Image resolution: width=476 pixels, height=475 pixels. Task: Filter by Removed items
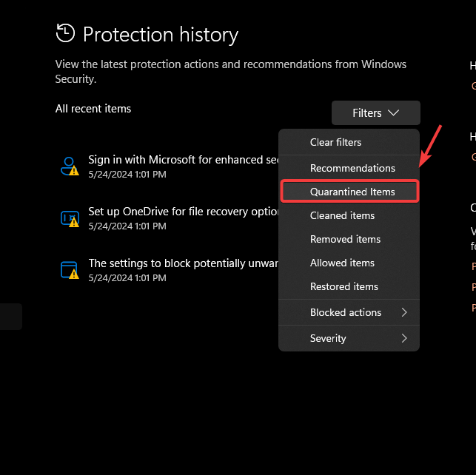[x=345, y=239]
